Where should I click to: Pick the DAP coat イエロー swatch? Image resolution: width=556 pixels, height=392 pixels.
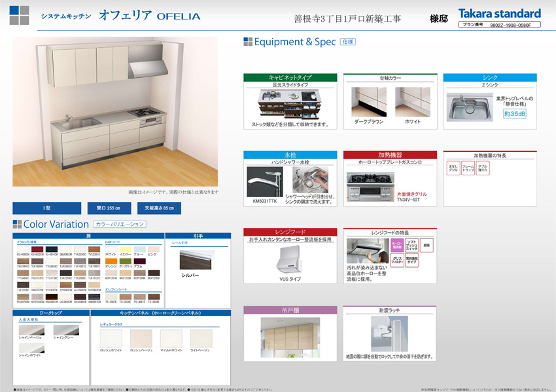coord(126,249)
